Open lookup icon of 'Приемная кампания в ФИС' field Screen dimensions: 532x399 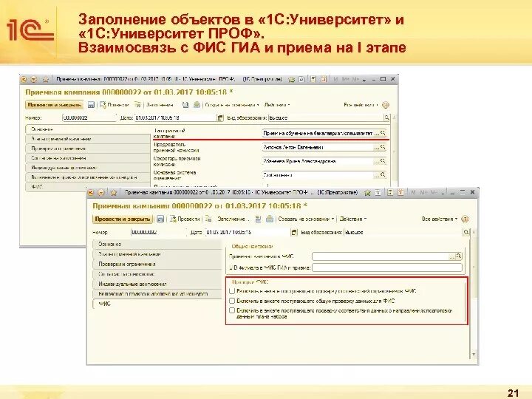tap(459, 256)
